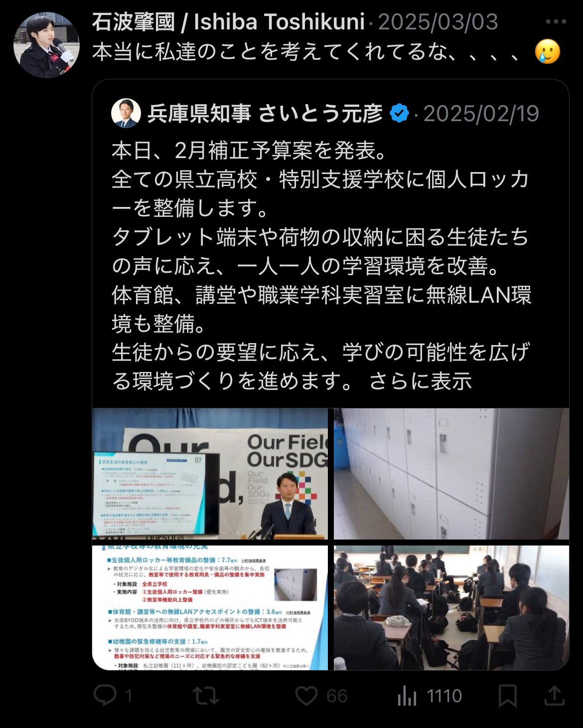583x728 pixels.
Task: Open Ishiba Toshikuni profile picture
Action: point(46,45)
